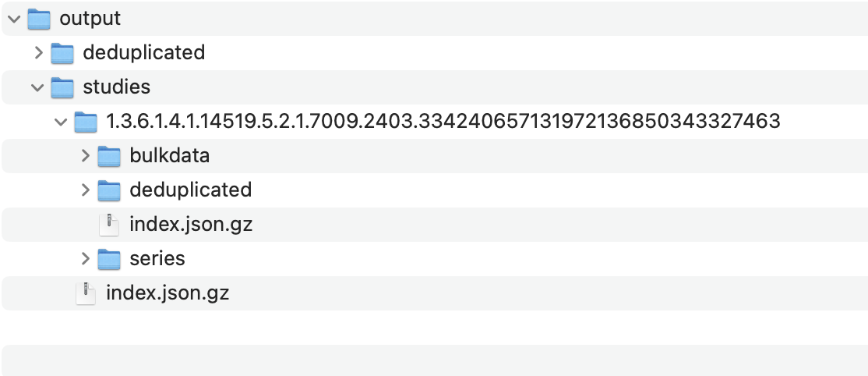Select the index.json.gz name below series
This screenshot has width=868, height=376.
(167, 293)
